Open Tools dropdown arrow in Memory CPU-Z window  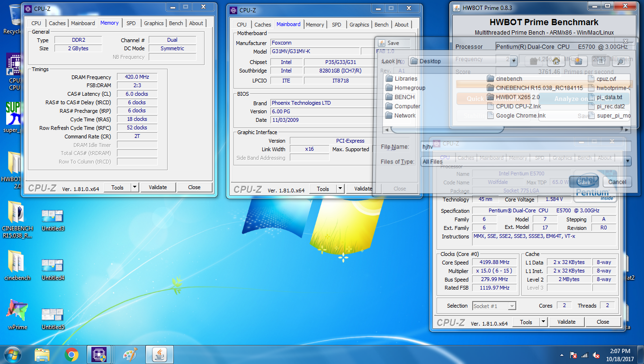coord(134,187)
